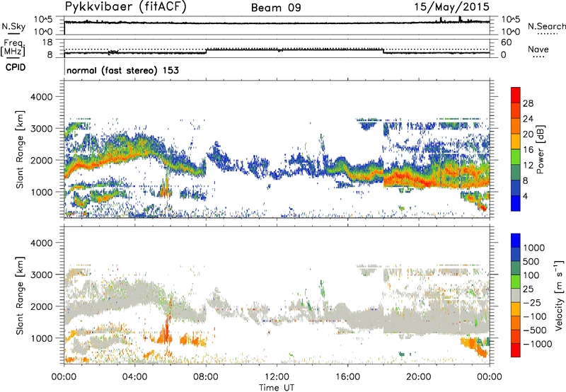The height and width of the screenshot is (392, 566).
Task: Click the 'Power [dB]' color bar label
Action: click(x=541, y=149)
